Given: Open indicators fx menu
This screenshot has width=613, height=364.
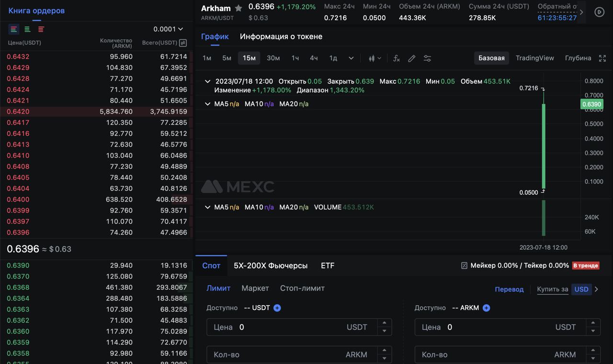Looking at the screenshot, I should point(397,58).
